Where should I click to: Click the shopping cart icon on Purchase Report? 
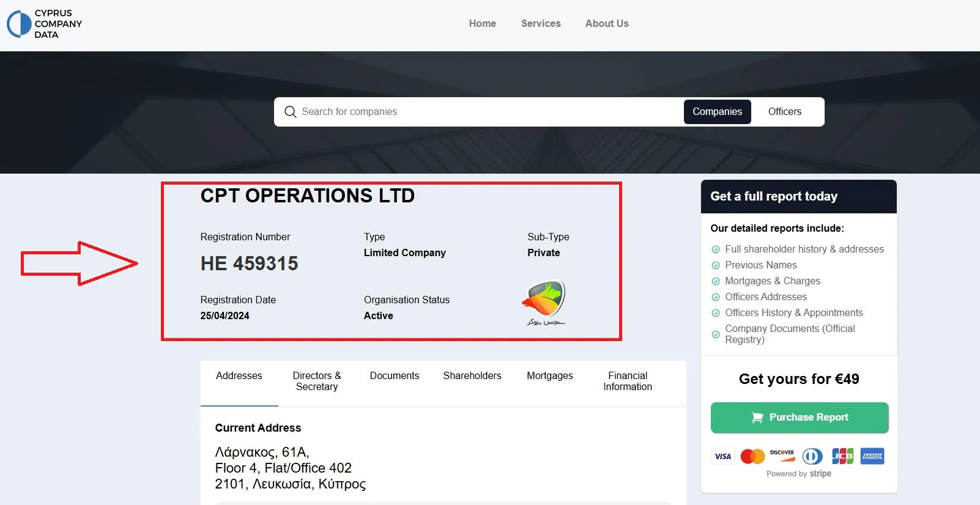point(757,418)
